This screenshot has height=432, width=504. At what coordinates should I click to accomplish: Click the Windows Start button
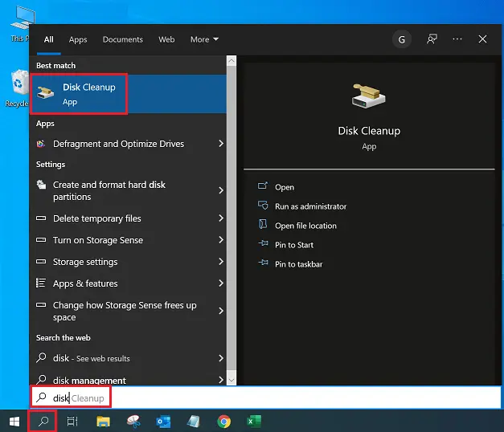point(14,422)
